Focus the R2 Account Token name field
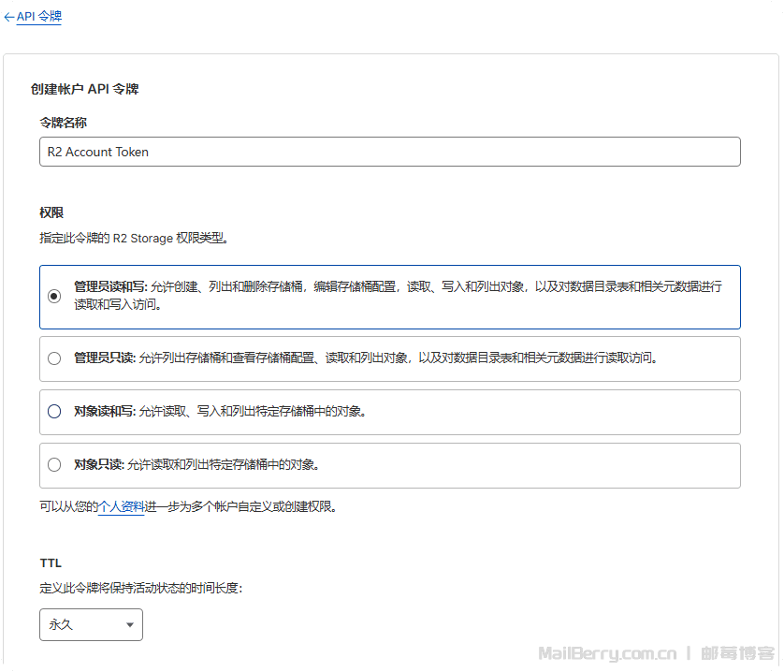The height and width of the screenshot is (672, 784). tap(389, 152)
